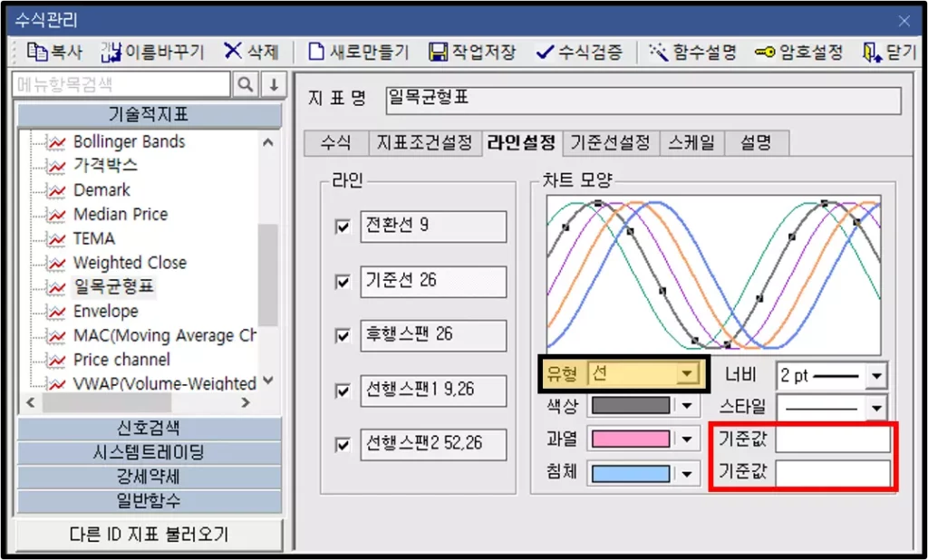
Task: Toggle the 선행스팬1 9,26 checkbox
Action: pyautogui.click(x=343, y=391)
